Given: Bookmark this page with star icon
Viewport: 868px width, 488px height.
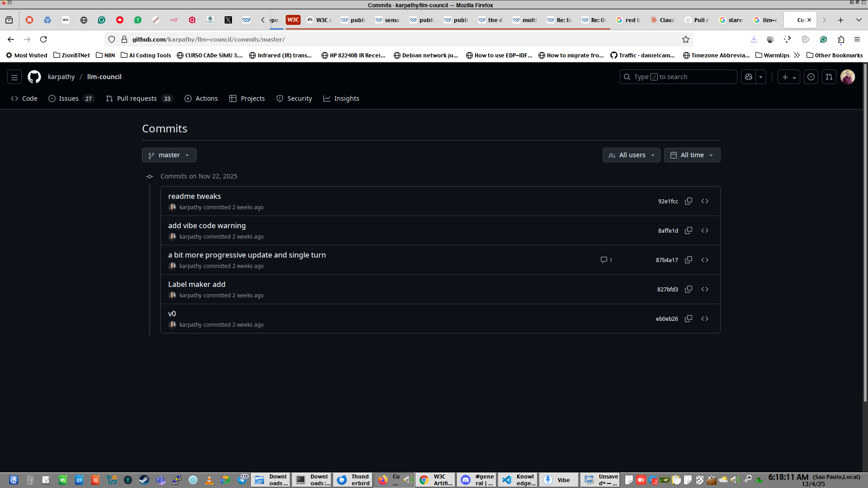Looking at the screenshot, I should [x=686, y=39].
